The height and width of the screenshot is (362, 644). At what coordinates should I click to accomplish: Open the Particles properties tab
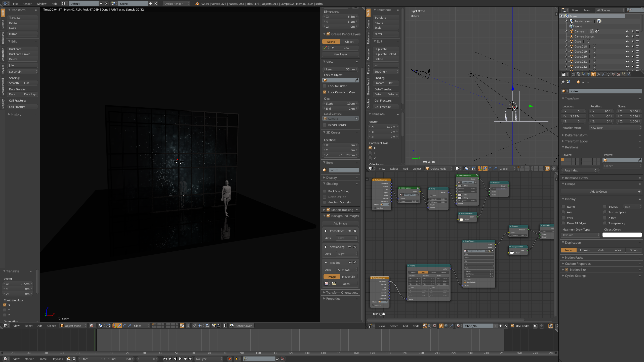(x=624, y=74)
